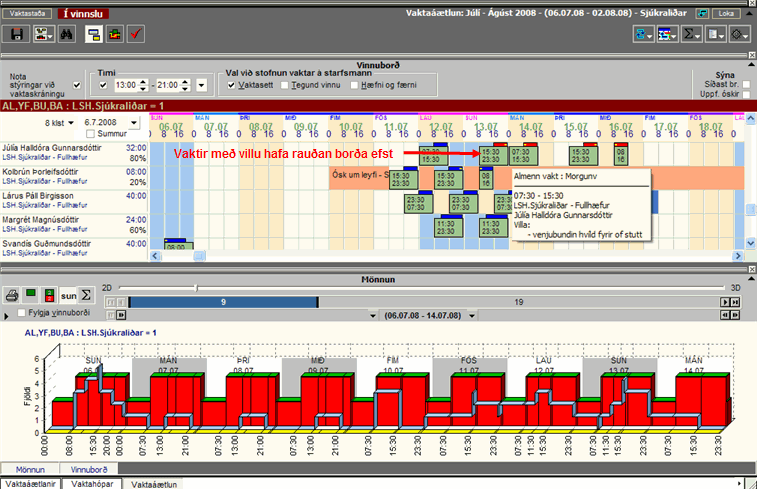Open the (06.07.08 - 14.07.08) range dropdown

pyautogui.click(x=472, y=316)
